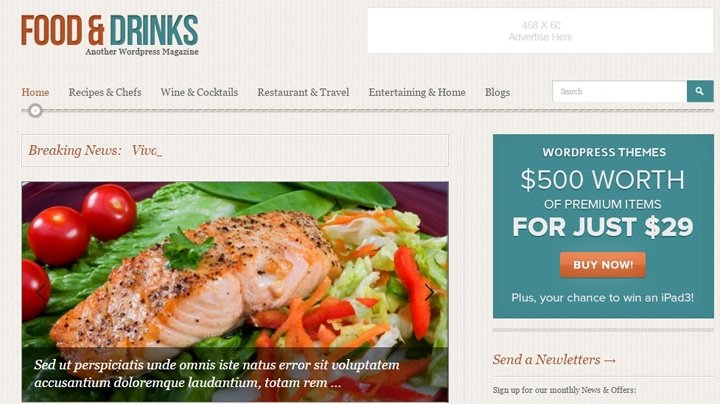Image resolution: width=720 pixels, height=404 pixels.
Task: Click into the Search input field
Action: (x=619, y=91)
